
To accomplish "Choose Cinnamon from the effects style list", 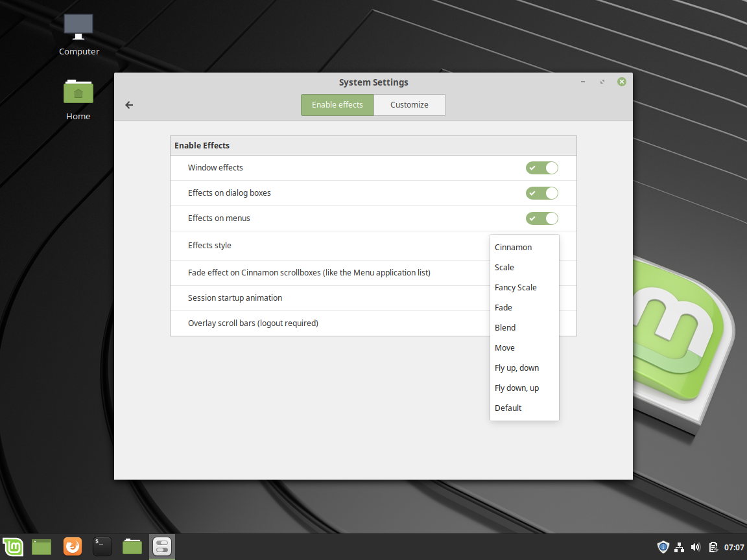I will point(524,247).
